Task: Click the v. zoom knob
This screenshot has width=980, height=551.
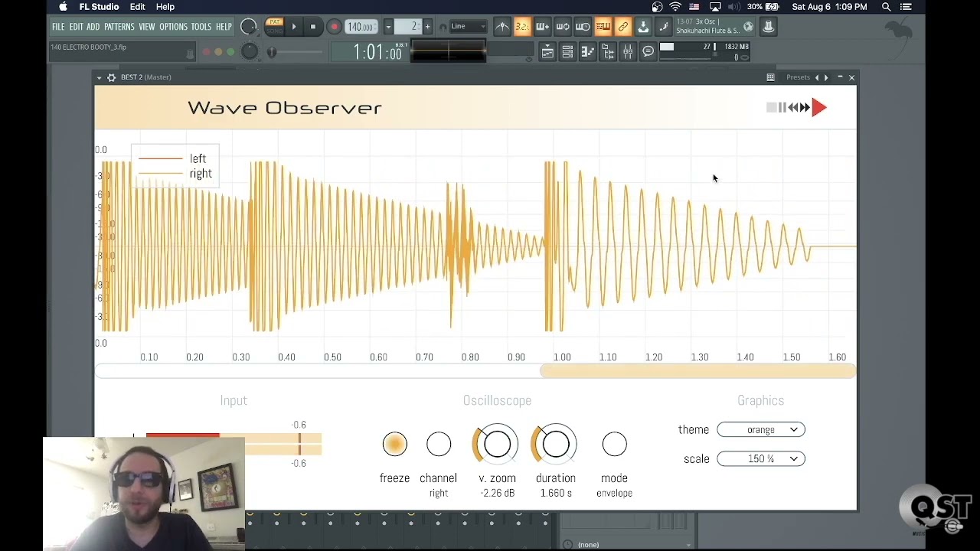Action: (x=497, y=444)
